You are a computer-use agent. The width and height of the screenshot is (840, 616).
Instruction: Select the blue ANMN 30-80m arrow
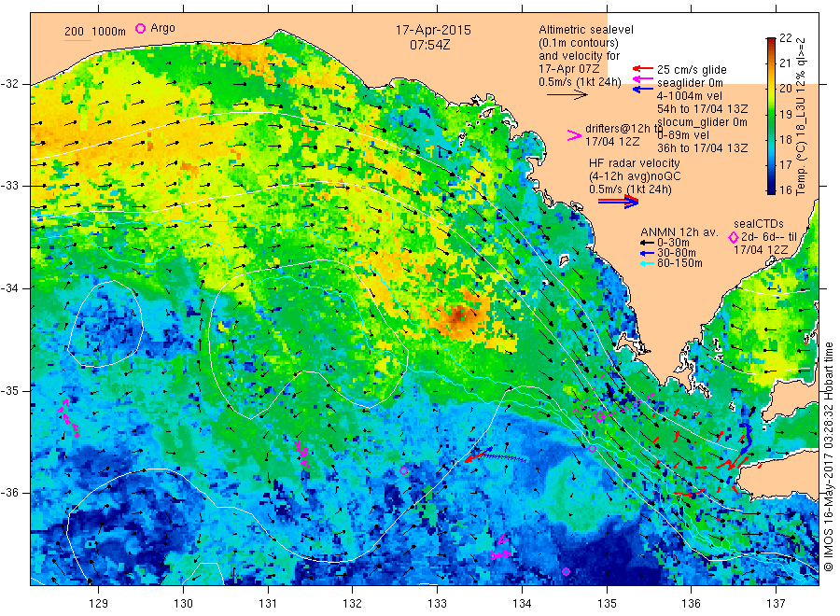click(647, 253)
